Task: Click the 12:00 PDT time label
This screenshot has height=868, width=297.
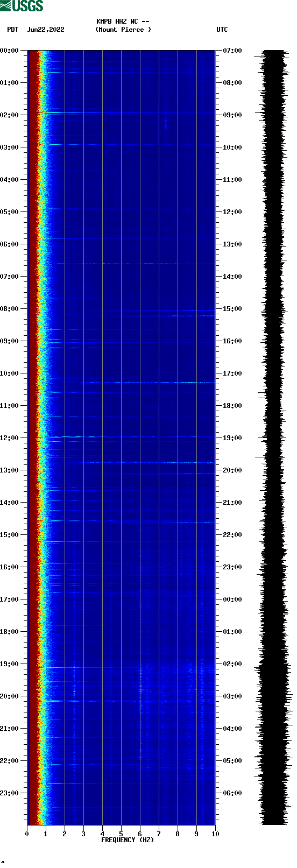Action: [x=9, y=438]
